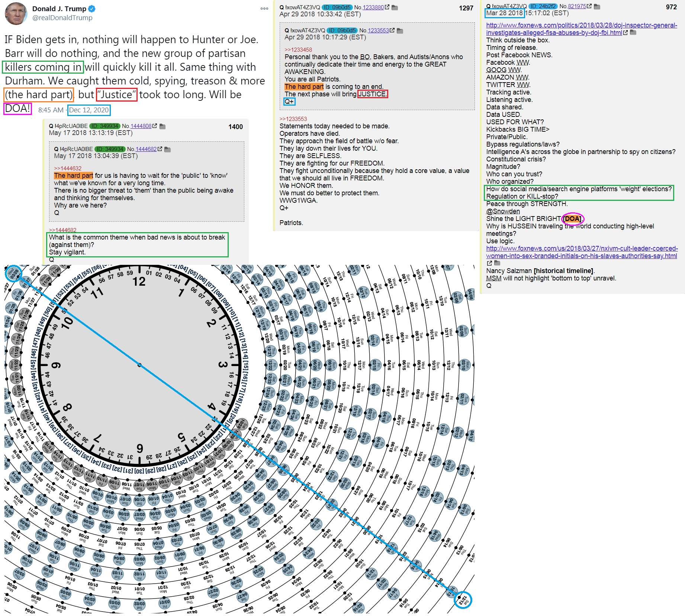Screen dimensions: 685x616
Task: Open the tweet's three-dot more options menu
Action: (x=264, y=9)
